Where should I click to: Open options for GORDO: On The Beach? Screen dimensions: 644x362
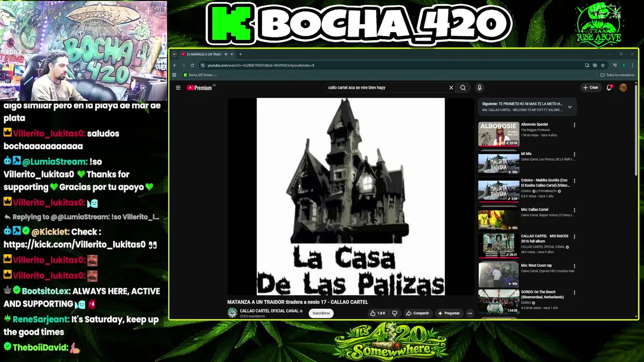pos(574,293)
